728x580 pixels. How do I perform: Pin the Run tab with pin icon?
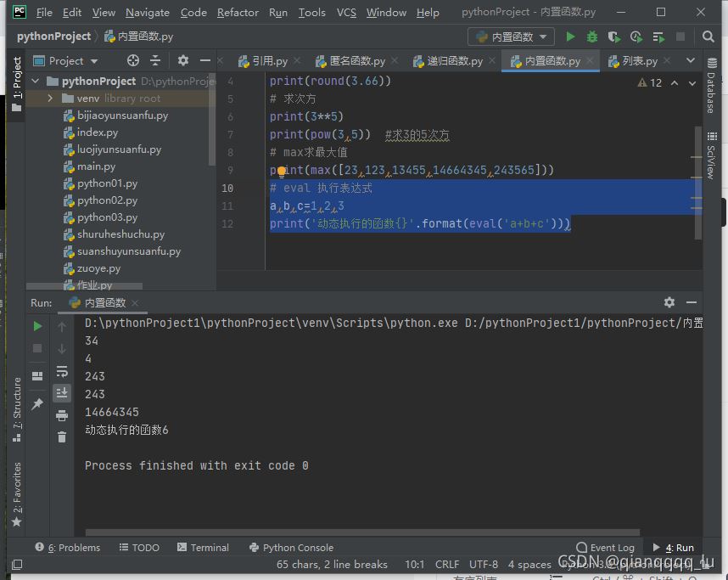[x=37, y=405]
